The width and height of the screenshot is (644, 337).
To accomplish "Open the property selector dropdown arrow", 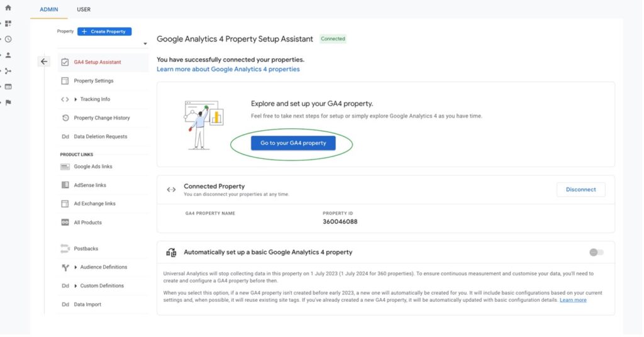I will (145, 44).
